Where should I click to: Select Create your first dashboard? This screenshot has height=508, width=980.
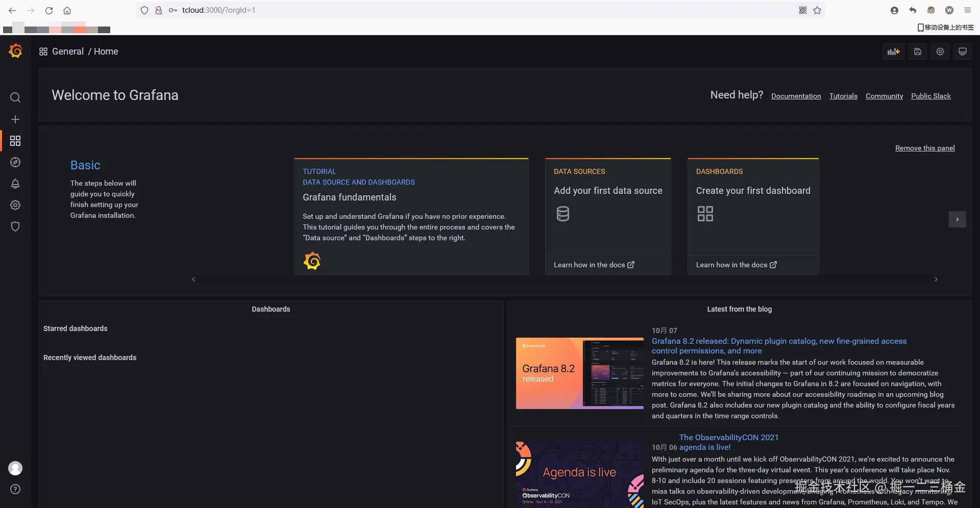click(x=753, y=191)
